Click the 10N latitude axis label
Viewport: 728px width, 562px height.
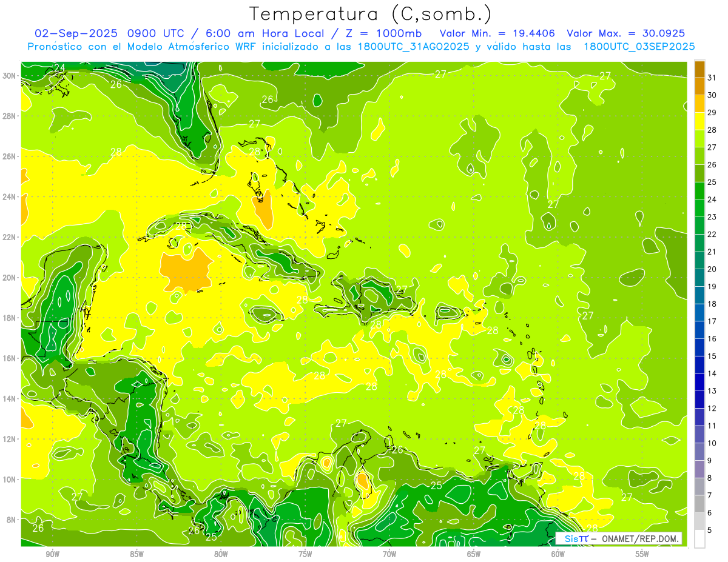tap(10, 480)
